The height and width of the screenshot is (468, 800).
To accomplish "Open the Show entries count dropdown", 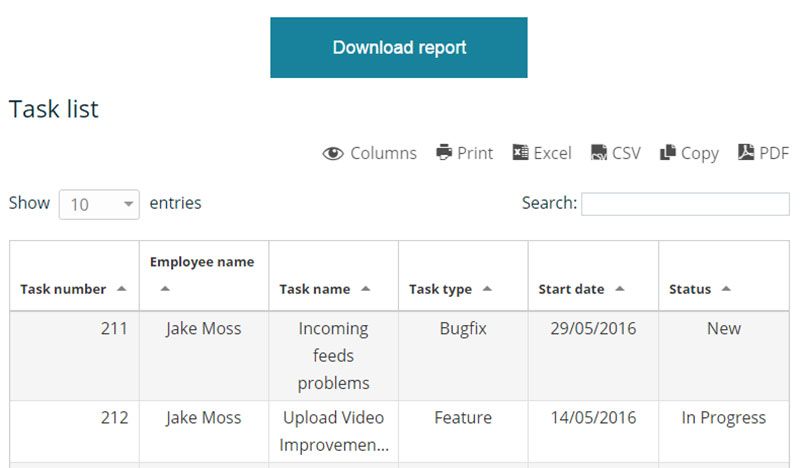I will (99, 205).
